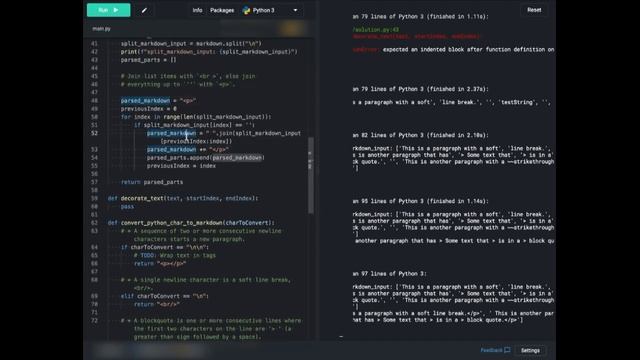Reset the output console
The width and height of the screenshot is (640, 360).
534,10
